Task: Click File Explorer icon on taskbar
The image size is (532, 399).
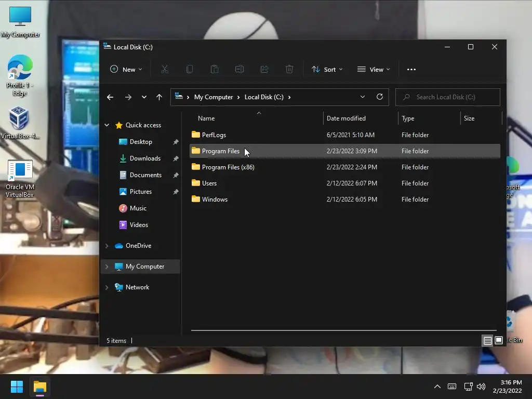Action: [x=39, y=387]
